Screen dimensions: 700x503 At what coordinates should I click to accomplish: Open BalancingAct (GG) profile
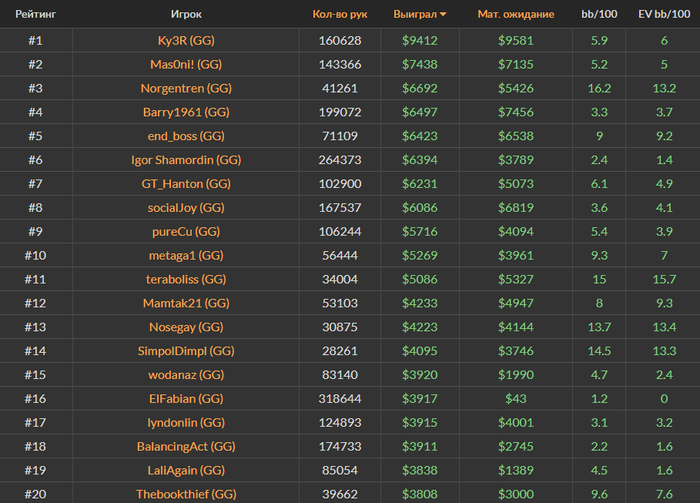click(186, 446)
